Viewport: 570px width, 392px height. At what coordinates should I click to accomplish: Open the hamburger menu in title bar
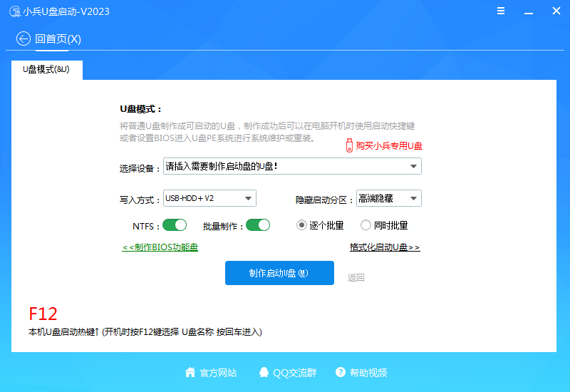501,11
